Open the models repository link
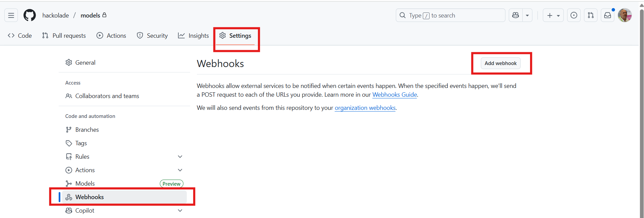 point(90,15)
